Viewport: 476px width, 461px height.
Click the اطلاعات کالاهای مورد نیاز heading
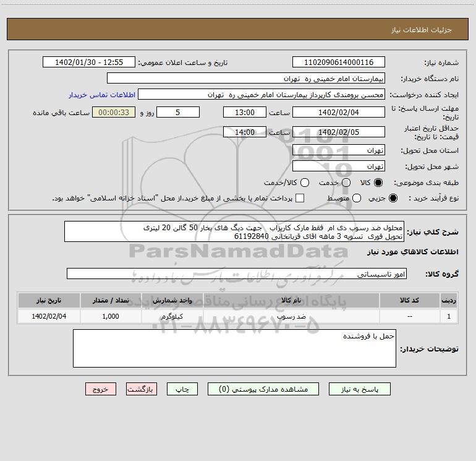click(413, 252)
